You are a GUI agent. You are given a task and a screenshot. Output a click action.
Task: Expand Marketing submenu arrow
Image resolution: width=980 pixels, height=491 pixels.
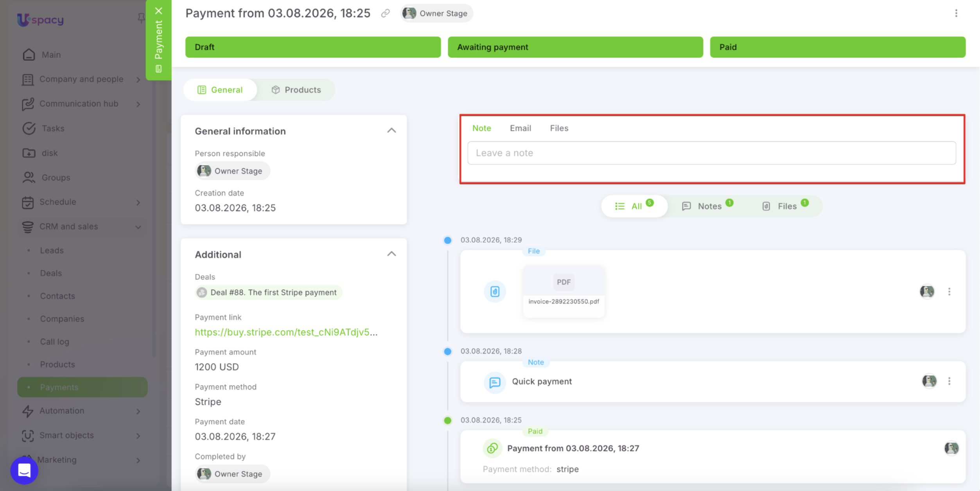138,461
